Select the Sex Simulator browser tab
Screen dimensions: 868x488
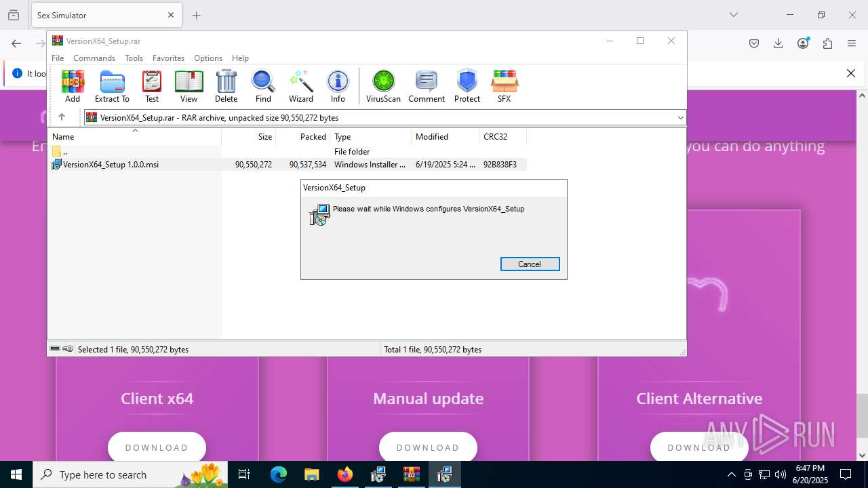pos(106,15)
